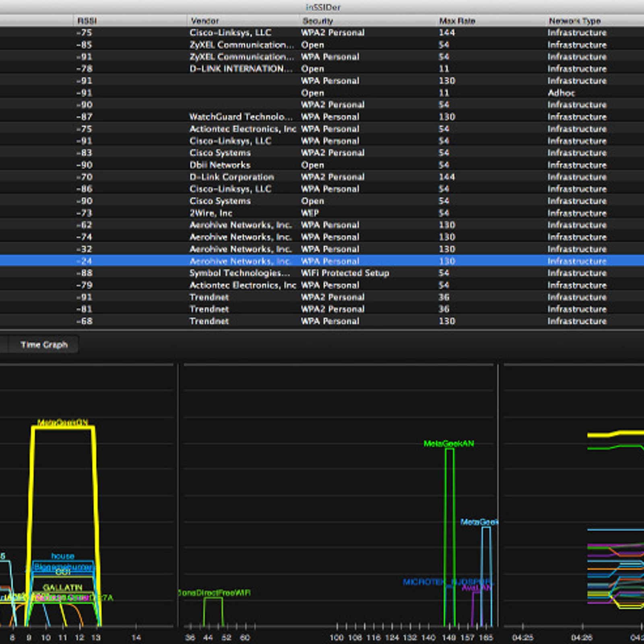The height and width of the screenshot is (644, 644).
Task: Select the 2Wire, Inc WEP row
Action: pos(322,213)
